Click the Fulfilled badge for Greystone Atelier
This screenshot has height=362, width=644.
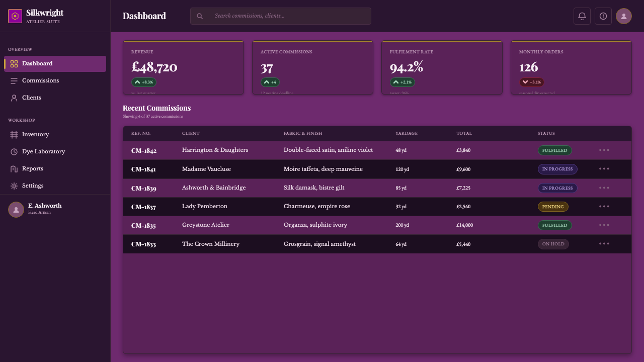tap(555, 225)
